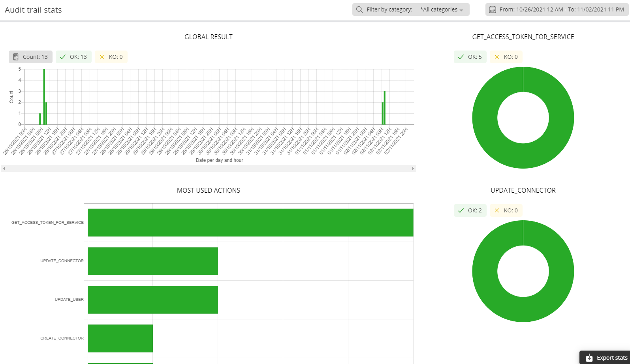Image resolution: width=630 pixels, height=364 pixels.
Task: Toggle the KO: 0 filter for GET_ACCESS_TOKEN_FOR_SERVICE
Action: coord(506,57)
